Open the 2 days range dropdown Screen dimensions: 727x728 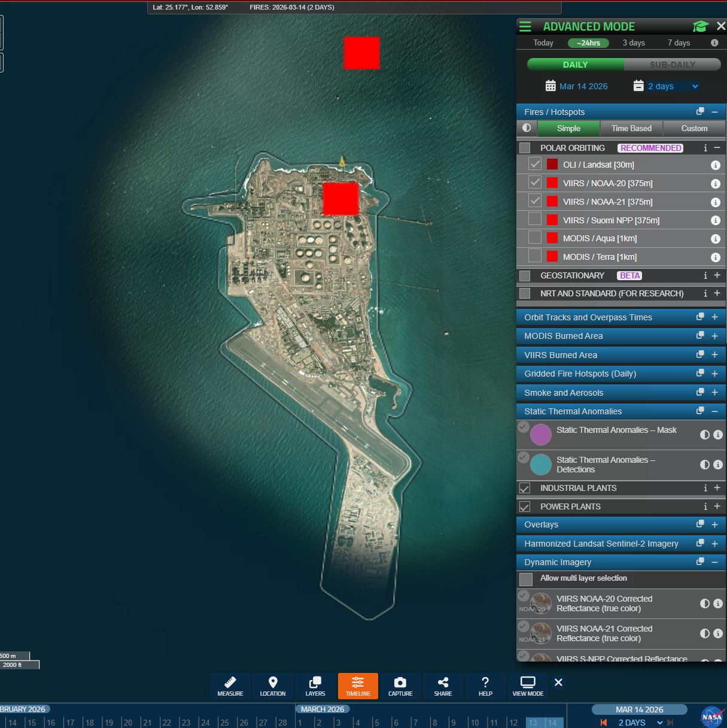click(x=673, y=86)
